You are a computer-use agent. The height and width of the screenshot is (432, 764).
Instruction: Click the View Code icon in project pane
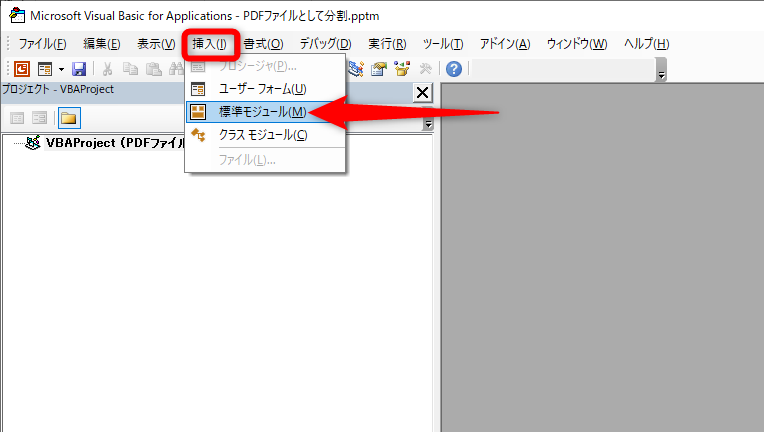[x=17, y=118]
